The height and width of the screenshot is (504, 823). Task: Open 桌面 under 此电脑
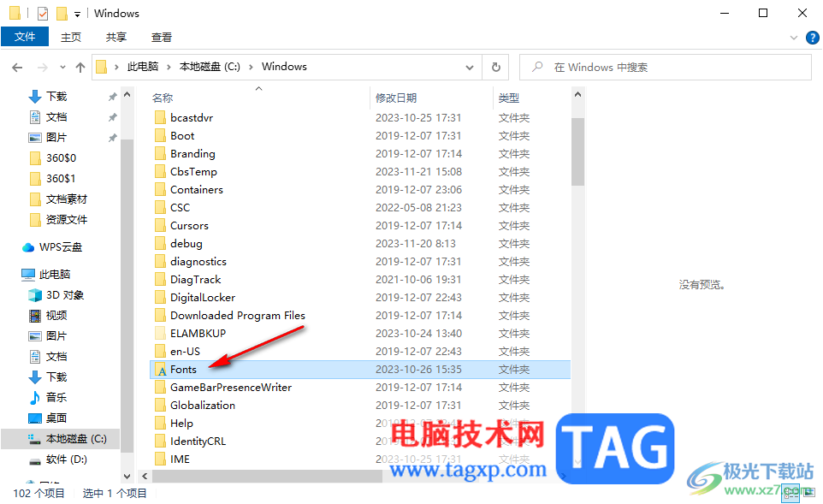[x=56, y=418]
